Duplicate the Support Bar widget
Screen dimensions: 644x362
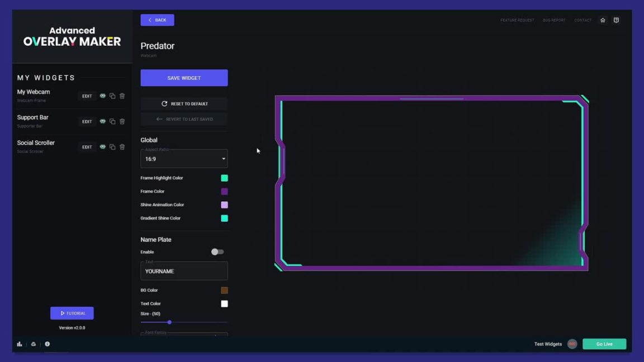pos(112,121)
